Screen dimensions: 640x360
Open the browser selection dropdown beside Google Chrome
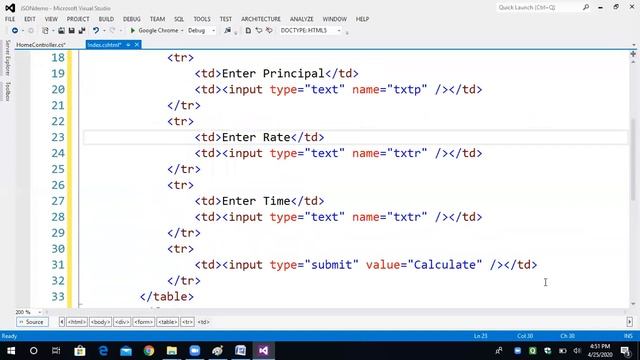[182, 31]
